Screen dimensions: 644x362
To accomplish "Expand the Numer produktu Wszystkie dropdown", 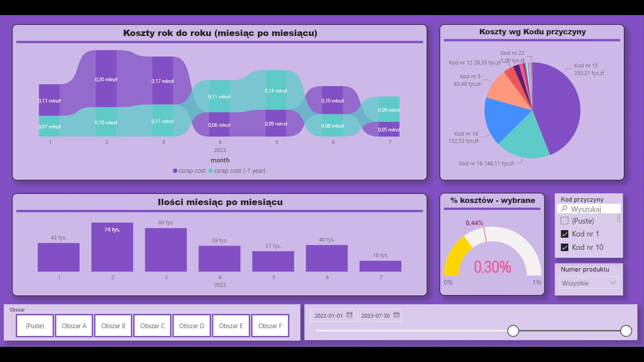I will point(589,283).
